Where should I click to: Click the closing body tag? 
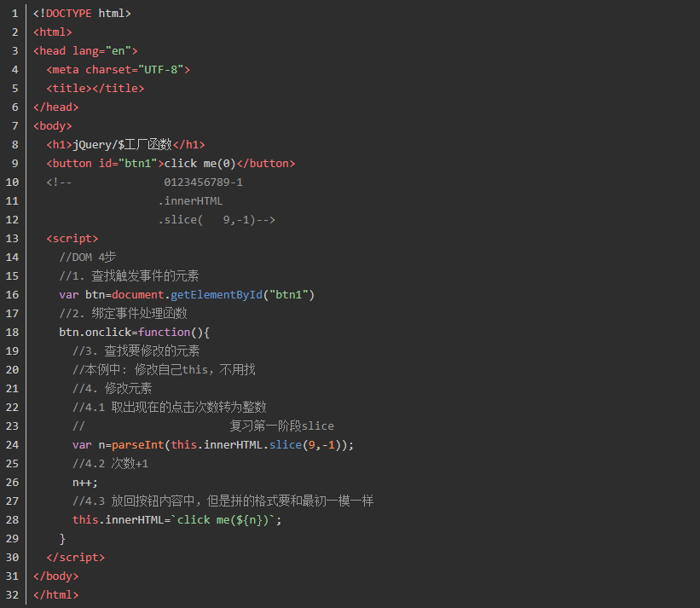pos(56,576)
